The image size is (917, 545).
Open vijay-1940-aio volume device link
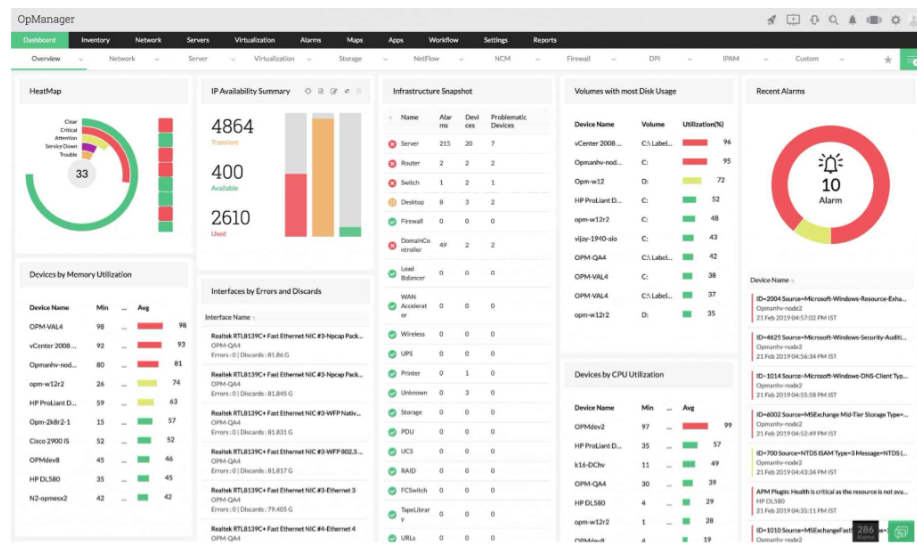pyautogui.click(x=595, y=239)
